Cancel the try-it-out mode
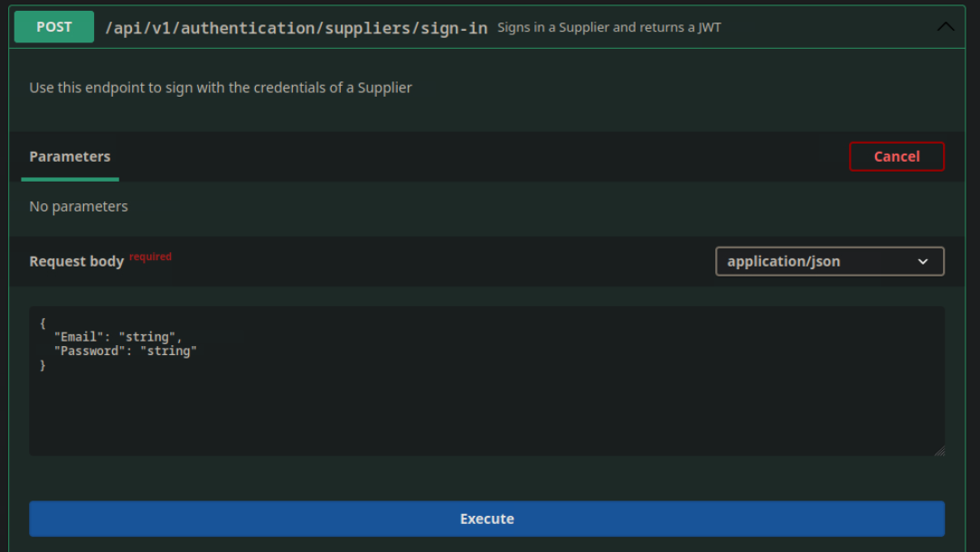This screenshot has width=980, height=552. (896, 156)
